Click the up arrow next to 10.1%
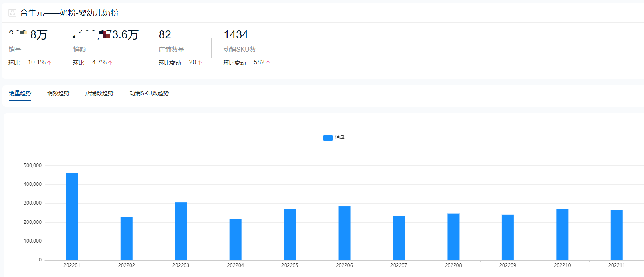 click(x=49, y=63)
